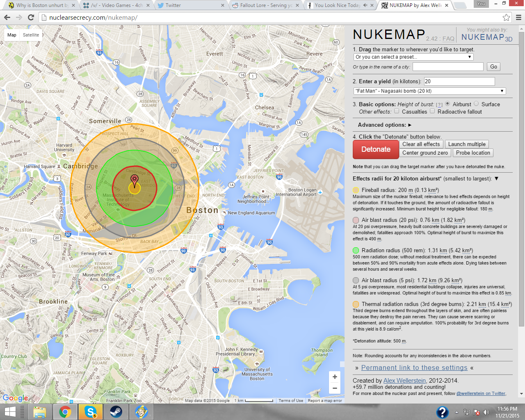Open the Chrome hamburger menu
Viewport: 525px width, 420px height.
[x=518, y=17]
